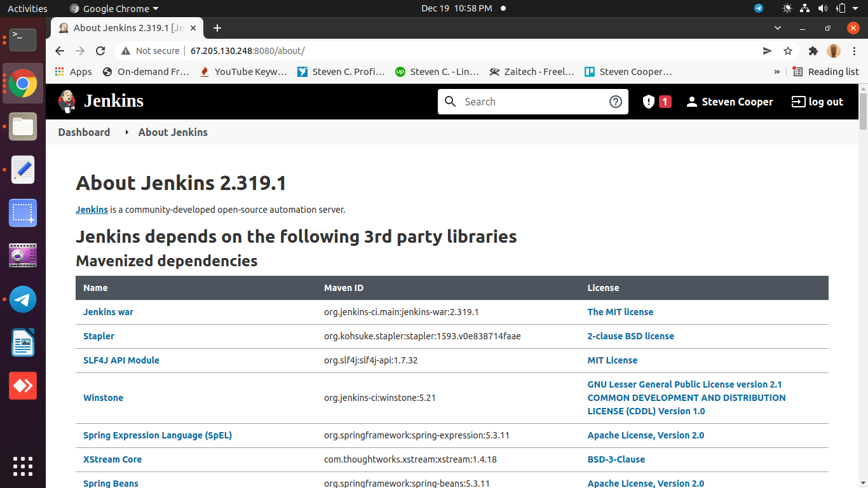Expand Chrome tab search chevron
868x488 pixels.
pyautogui.click(x=778, y=28)
